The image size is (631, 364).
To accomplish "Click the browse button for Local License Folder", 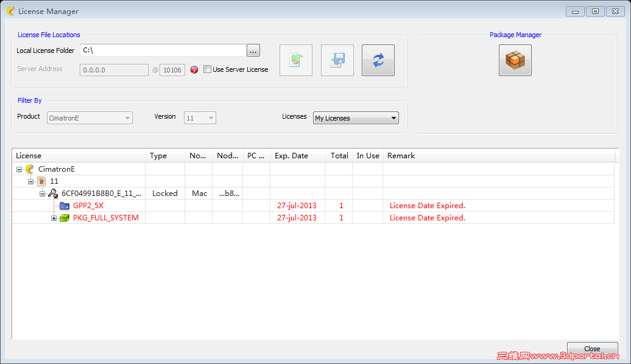I will (253, 51).
